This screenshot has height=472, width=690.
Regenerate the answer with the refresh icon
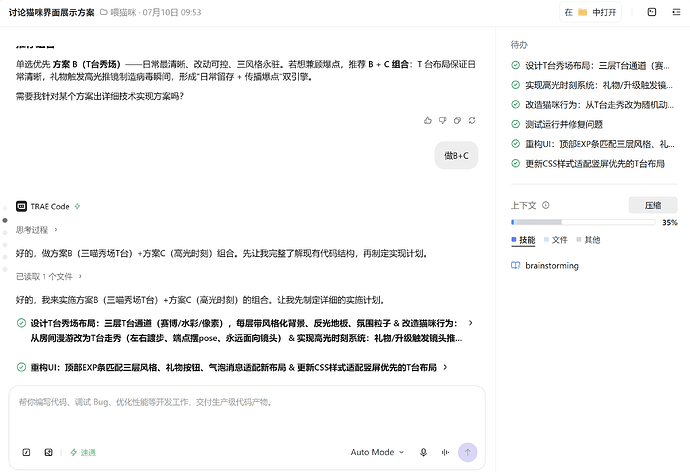472,121
